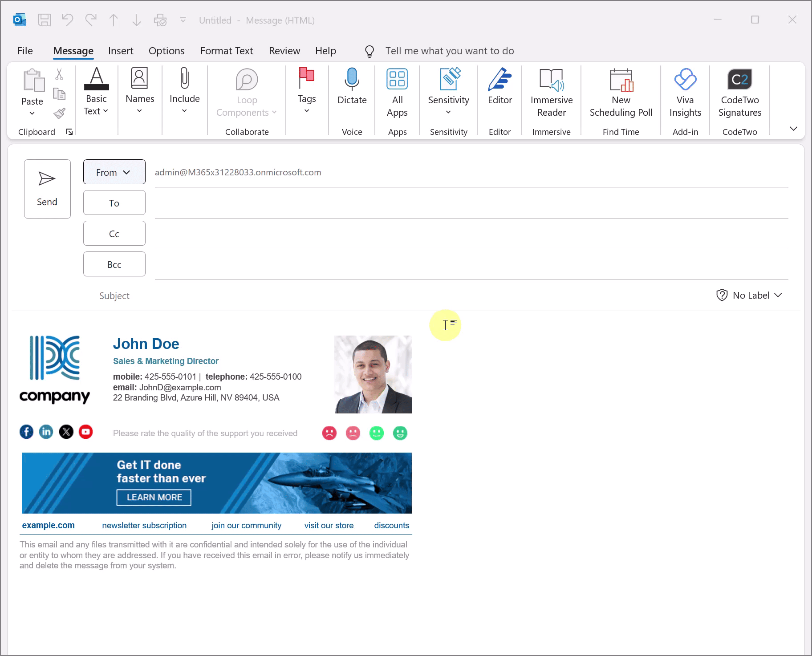Switch to the Insert tab
Image resolution: width=812 pixels, height=656 pixels.
coord(121,51)
